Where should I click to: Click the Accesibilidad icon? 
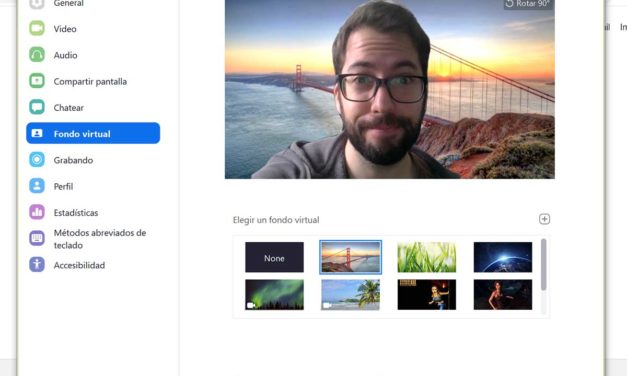click(x=37, y=265)
